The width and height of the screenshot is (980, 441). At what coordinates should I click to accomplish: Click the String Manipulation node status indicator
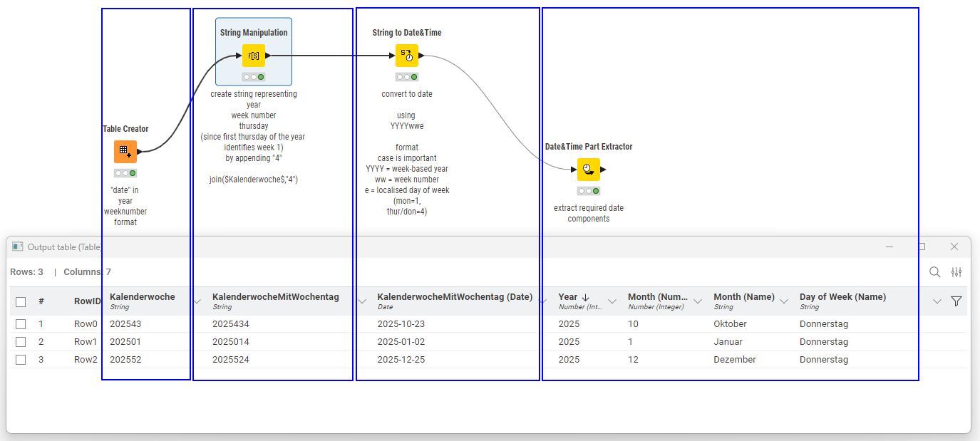coord(254,77)
